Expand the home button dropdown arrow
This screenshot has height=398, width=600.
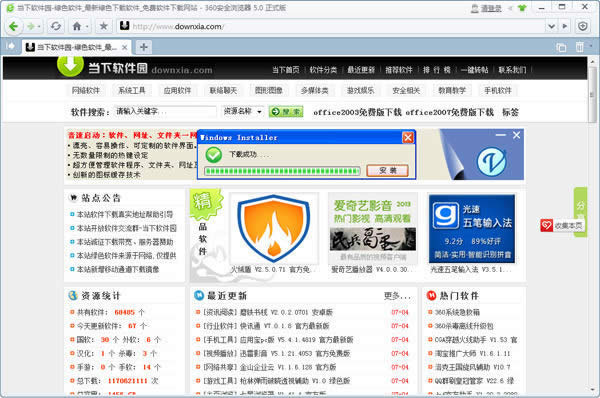87,27
